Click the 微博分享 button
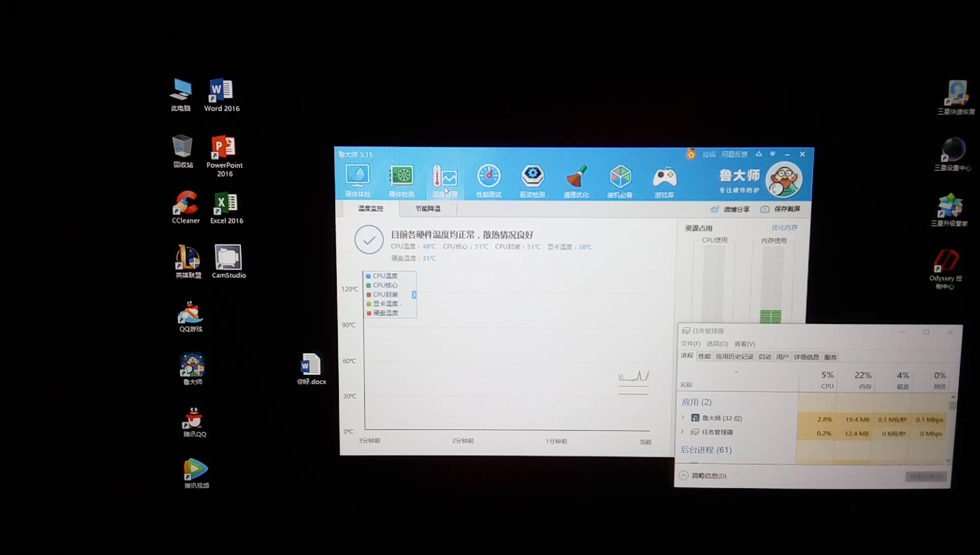The height and width of the screenshot is (555, 980). point(730,209)
